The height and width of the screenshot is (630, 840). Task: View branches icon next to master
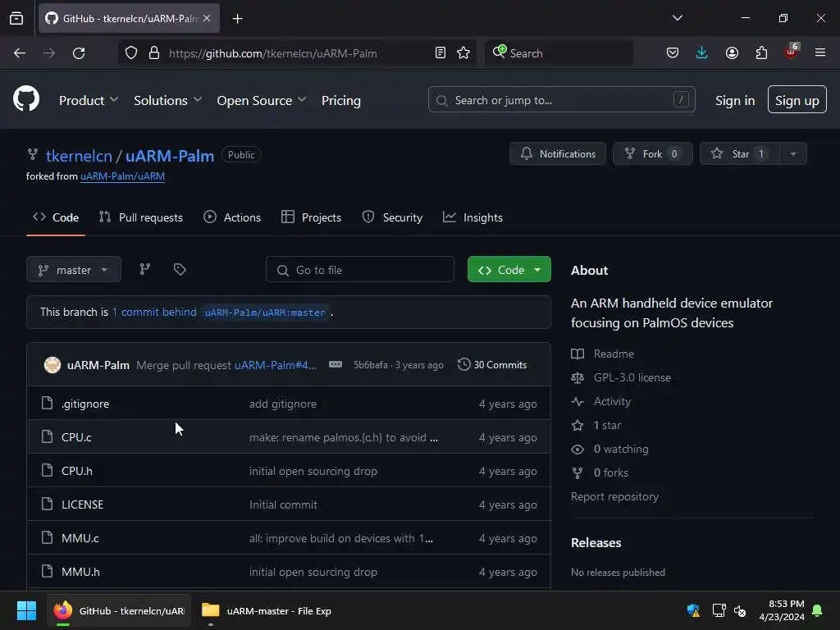144,269
